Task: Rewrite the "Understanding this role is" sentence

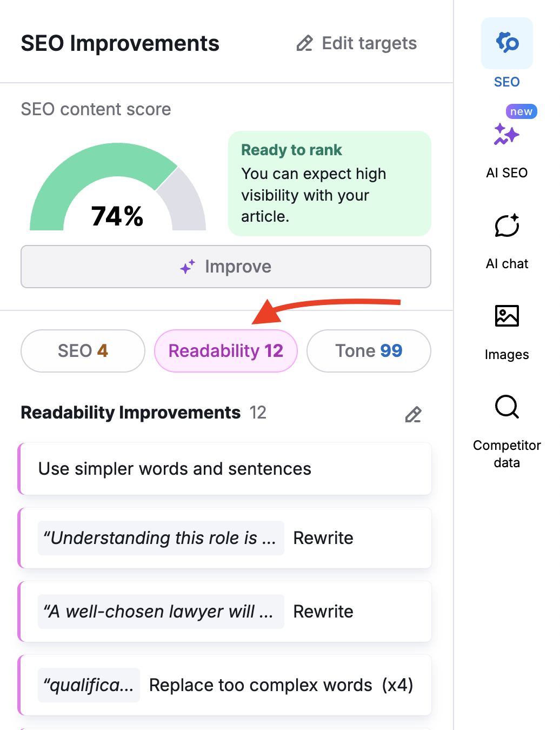Action: point(323,538)
